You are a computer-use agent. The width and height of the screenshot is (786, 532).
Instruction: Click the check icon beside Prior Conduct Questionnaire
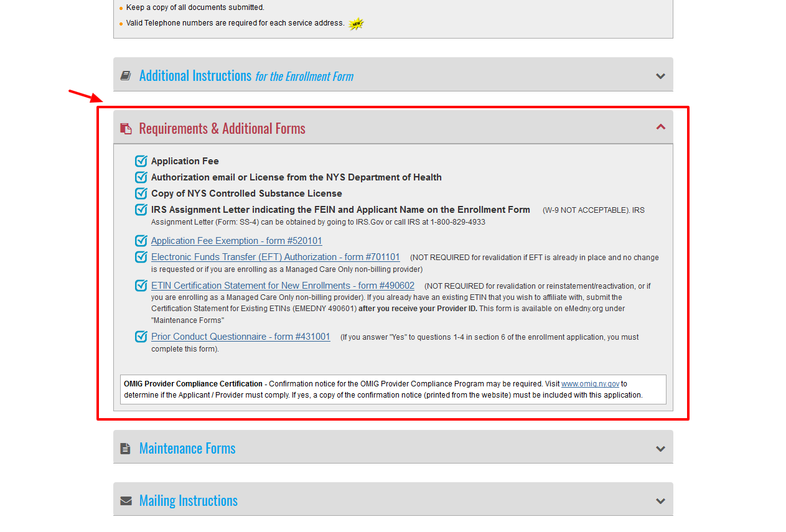pyautogui.click(x=141, y=336)
